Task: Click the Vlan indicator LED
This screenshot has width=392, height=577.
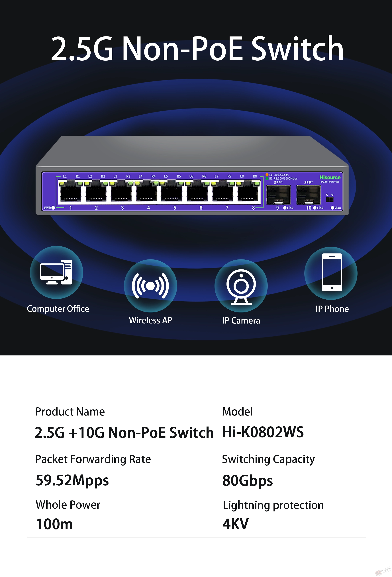Action: point(333,208)
